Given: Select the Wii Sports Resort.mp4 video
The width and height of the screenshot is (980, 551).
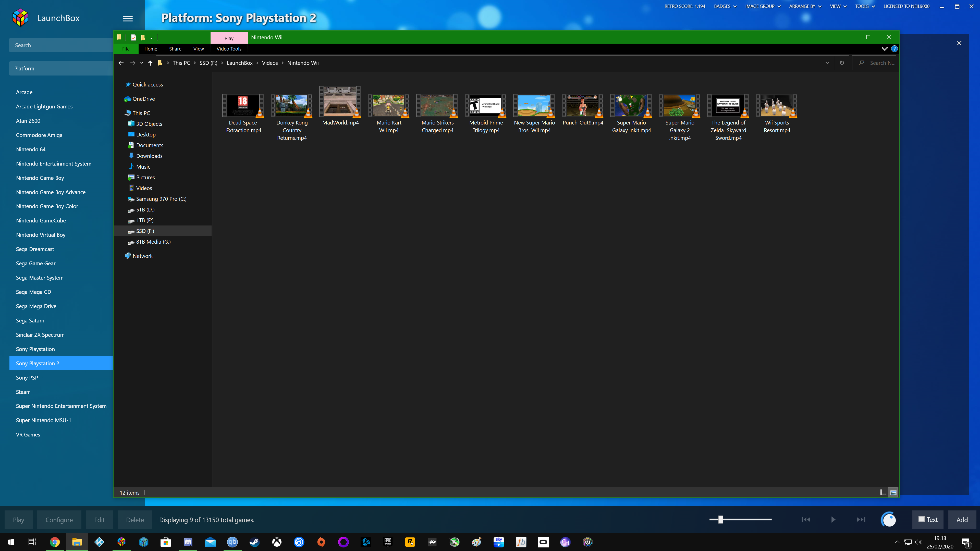Looking at the screenshot, I should pos(777,114).
